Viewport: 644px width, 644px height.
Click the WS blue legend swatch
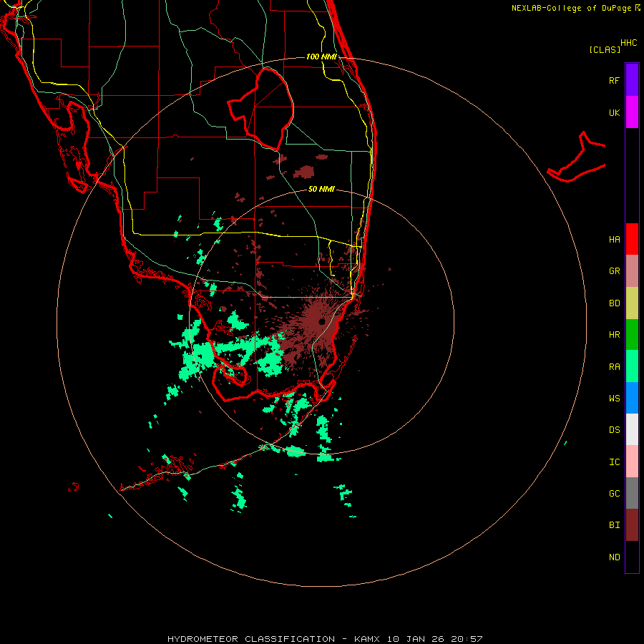632,398
